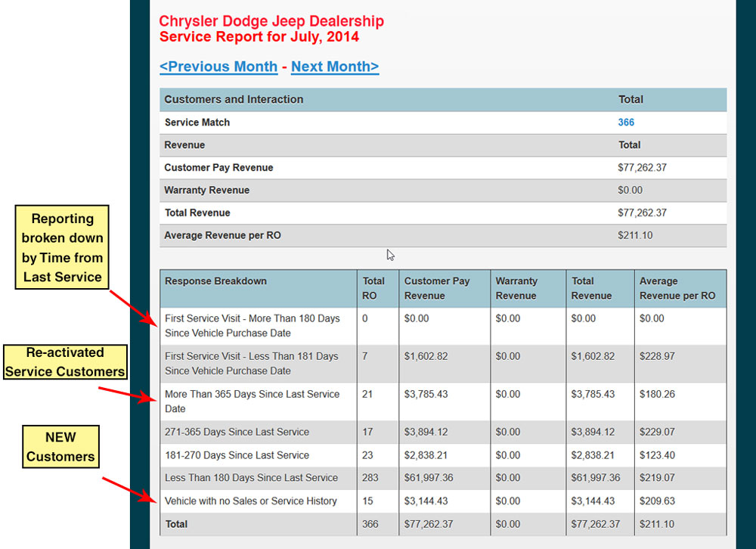Select the 'Service Match' row label
This screenshot has height=549, width=756.
point(197,123)
